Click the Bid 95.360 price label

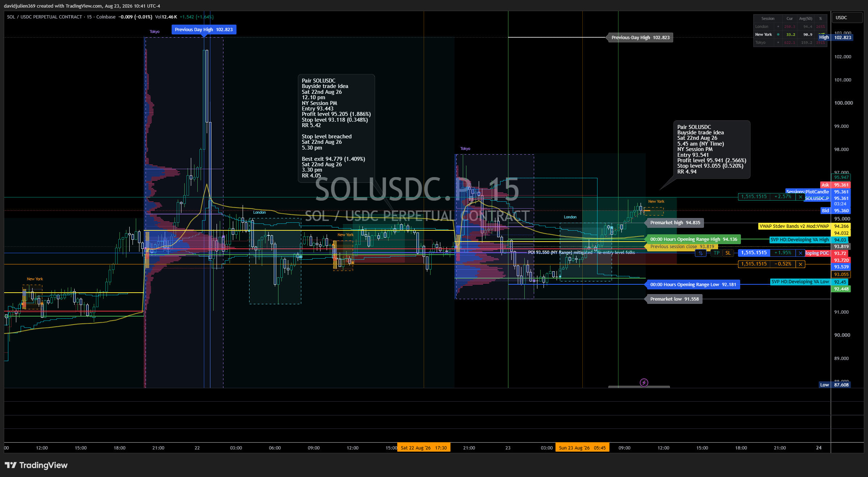coord(836,211)
